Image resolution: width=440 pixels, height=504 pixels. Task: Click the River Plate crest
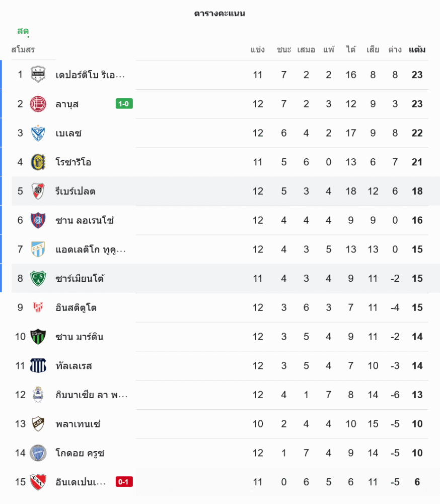tap(38, 191)
